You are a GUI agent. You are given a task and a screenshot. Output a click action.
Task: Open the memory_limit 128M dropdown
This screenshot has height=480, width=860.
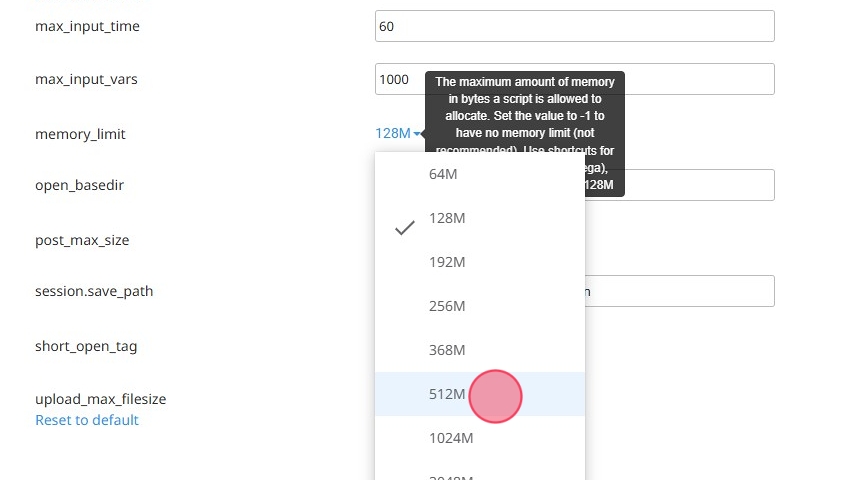(397, 134)
